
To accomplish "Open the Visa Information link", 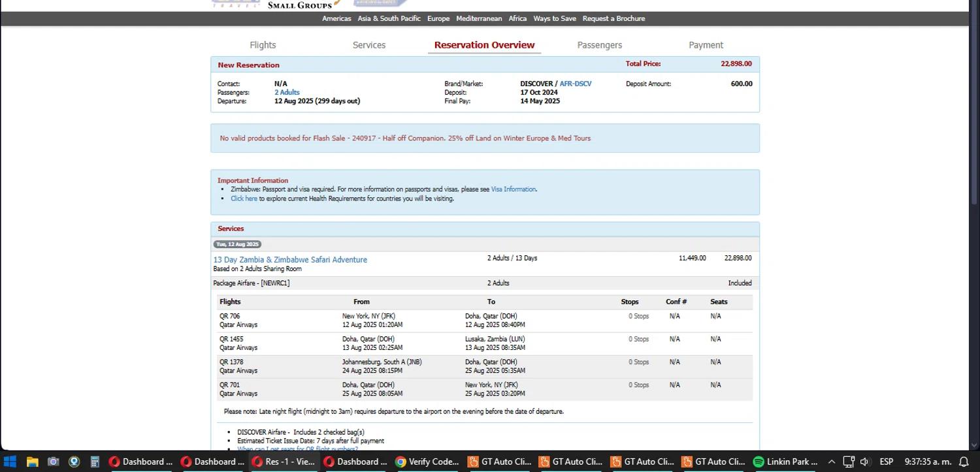I will click(514, 189).
